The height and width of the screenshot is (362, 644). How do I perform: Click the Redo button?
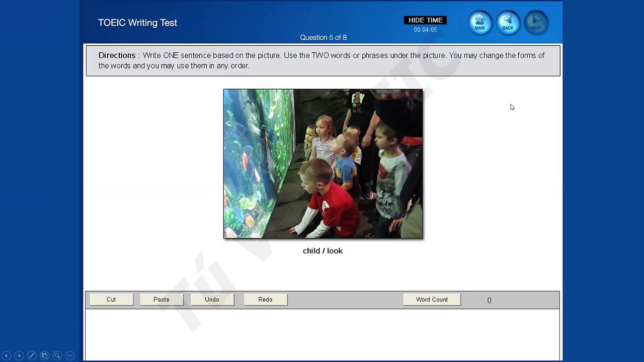(265, 300)
